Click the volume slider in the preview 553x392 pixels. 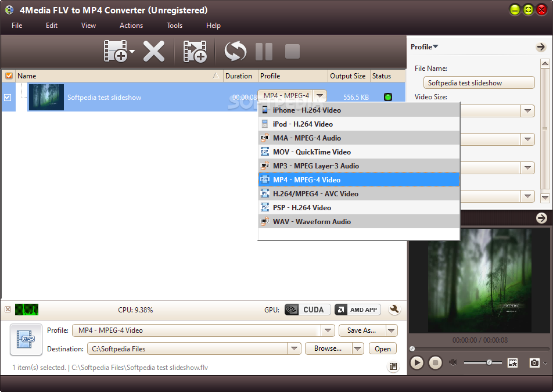click(483, 362)
